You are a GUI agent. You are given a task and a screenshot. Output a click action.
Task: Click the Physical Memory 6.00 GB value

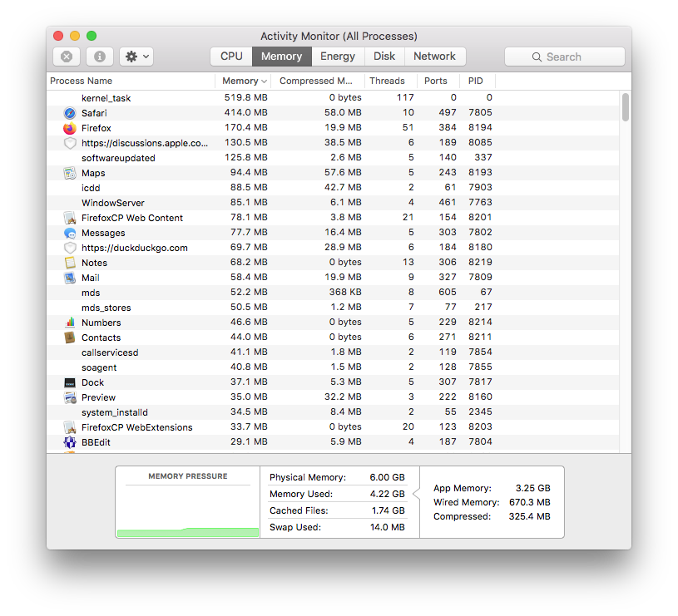pos(387,477)
